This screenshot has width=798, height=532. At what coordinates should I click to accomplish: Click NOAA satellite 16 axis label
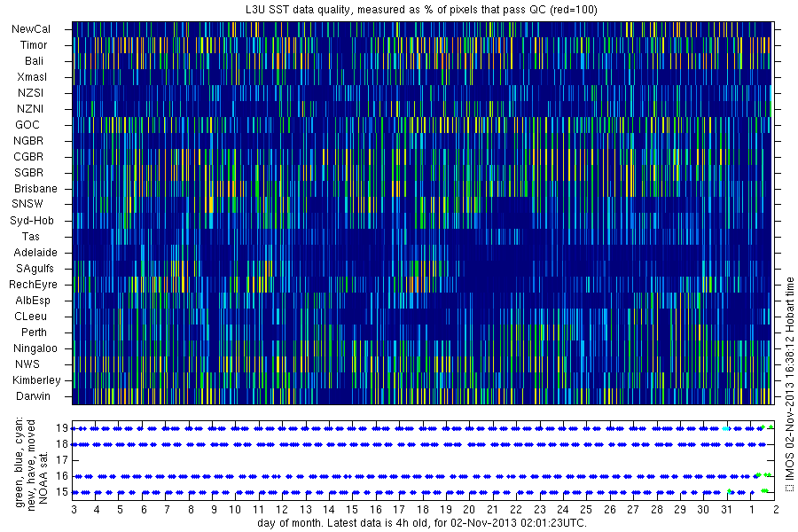click(62, 476)
